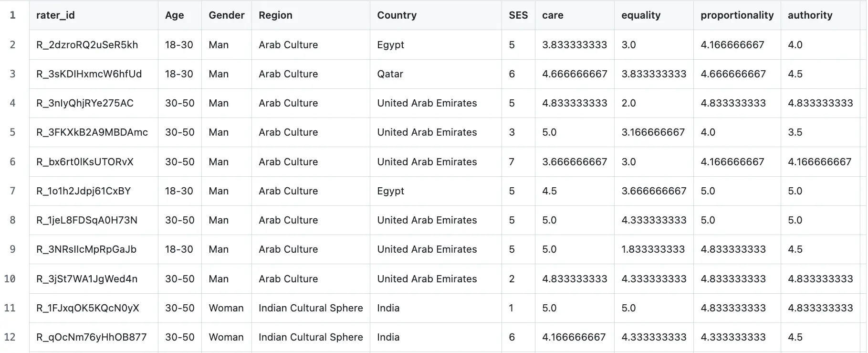Select the Qatar country cell
The width and height of the screenshot is (868, 353).
(x=390, y=74)
